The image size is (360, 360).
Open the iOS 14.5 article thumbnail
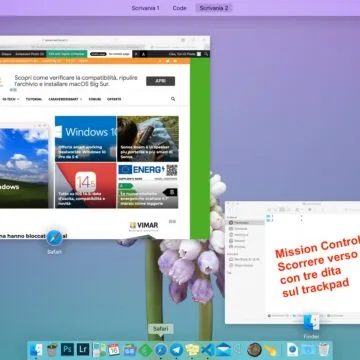[86, 185]
